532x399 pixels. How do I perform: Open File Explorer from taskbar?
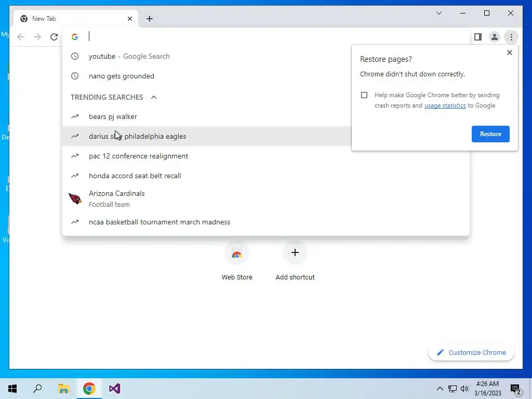point(63,389)
